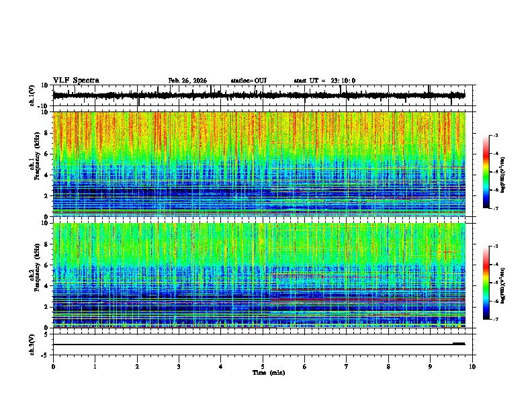Click the ch.1 spectrogram color scale bar

tap(486, 172)
